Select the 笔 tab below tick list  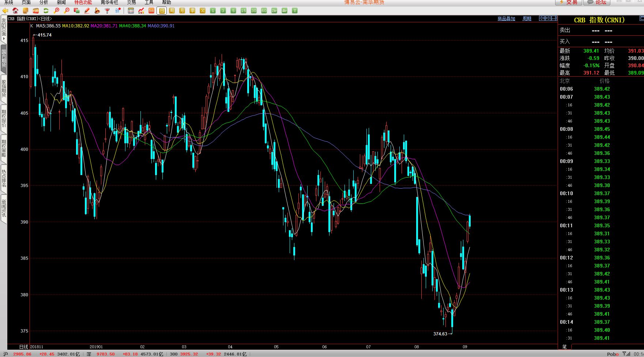pos(565,347)
